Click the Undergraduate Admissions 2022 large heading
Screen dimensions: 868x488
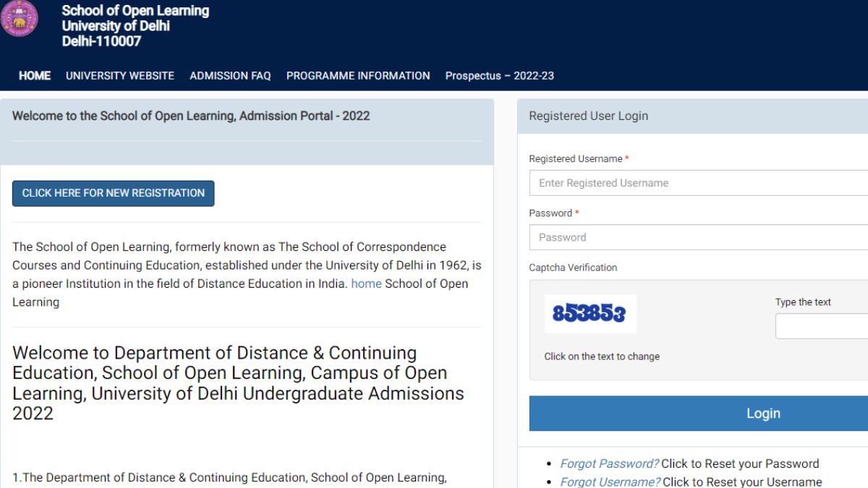click(x=239, y=383)
